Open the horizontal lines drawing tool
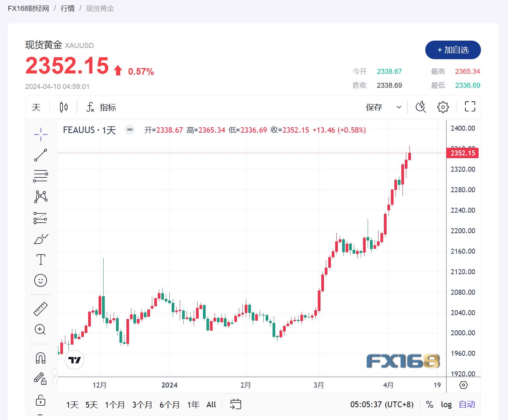This screenshot has width=508, height=420. click(x=41, y=176)
